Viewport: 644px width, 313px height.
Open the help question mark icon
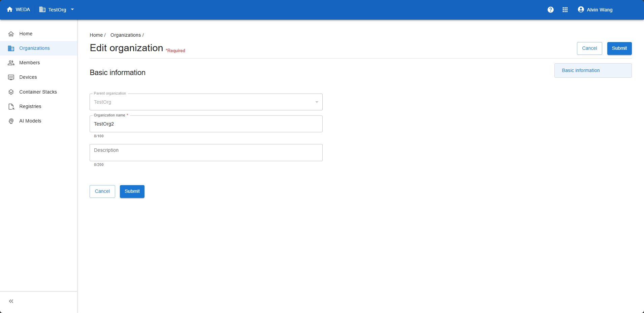click(550, 10)
